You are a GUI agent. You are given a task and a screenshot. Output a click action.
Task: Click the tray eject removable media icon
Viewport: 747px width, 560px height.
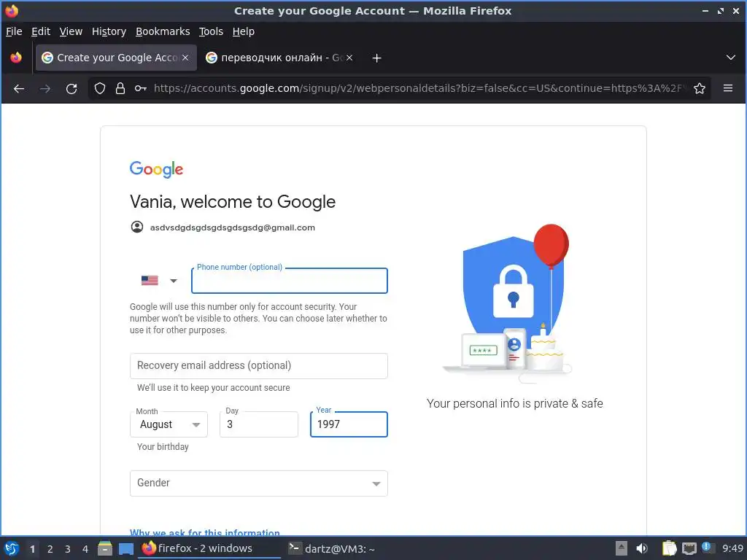click(x=622, y=548)
